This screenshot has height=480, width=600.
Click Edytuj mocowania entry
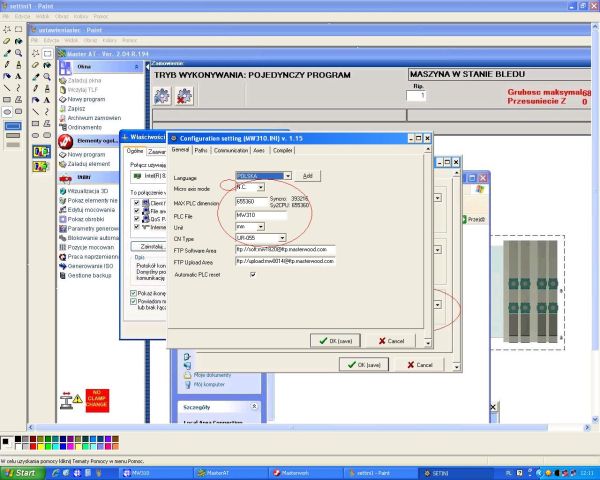[88, 210]
